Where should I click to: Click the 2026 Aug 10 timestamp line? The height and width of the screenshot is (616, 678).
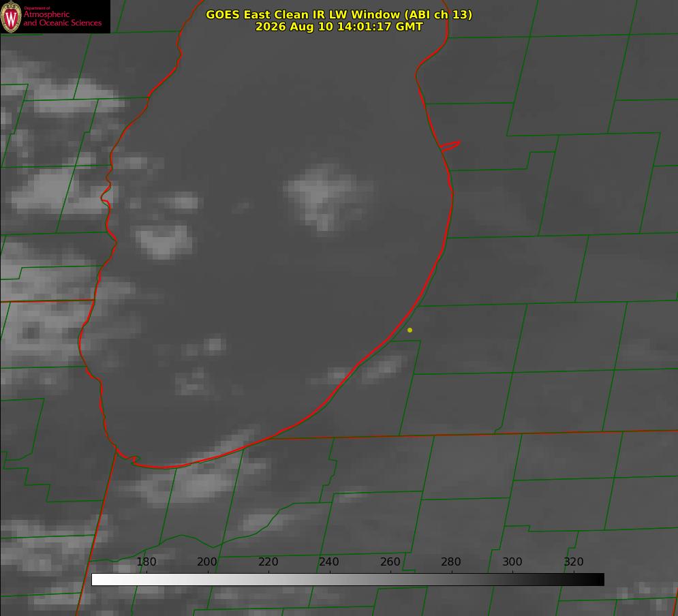click(x=339, y=27)
